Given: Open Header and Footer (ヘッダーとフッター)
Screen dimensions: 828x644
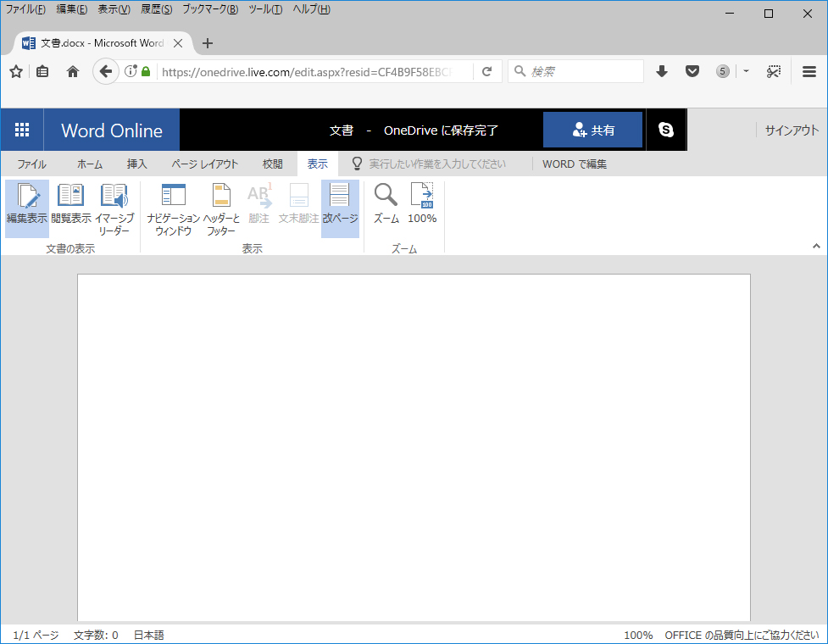Looking at the screenshot, I should 221,208.
